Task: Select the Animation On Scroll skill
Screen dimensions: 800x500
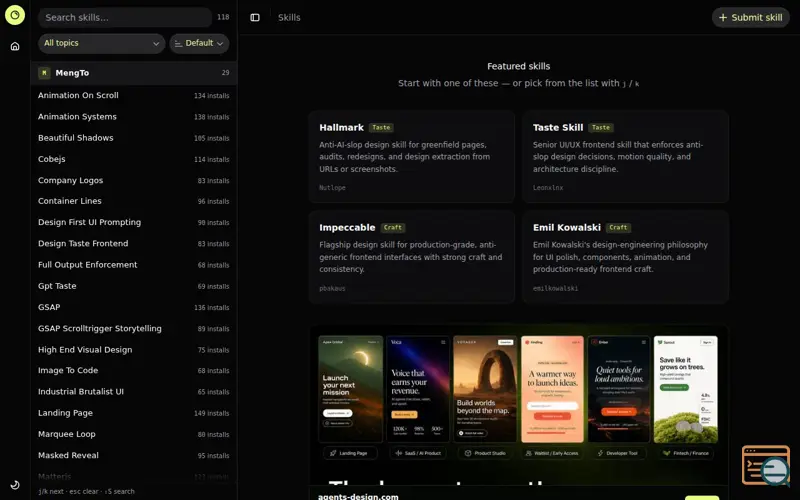Action: click(134, 95)
